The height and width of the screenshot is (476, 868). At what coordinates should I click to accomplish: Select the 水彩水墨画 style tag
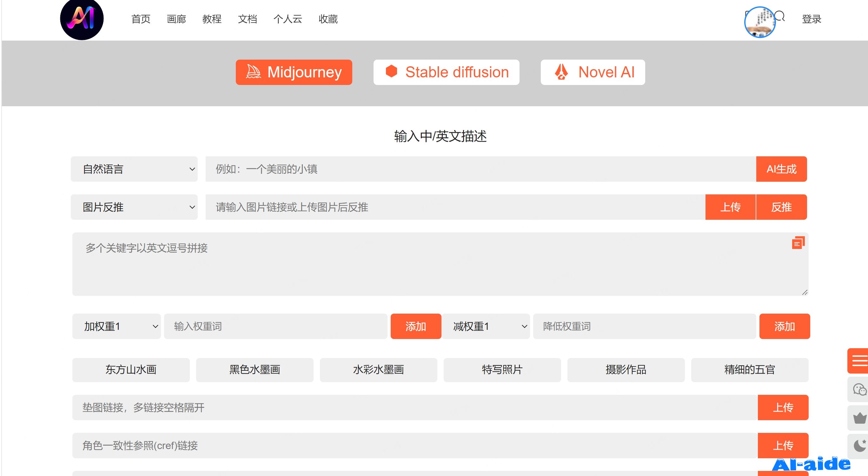[x=378, y=370]
